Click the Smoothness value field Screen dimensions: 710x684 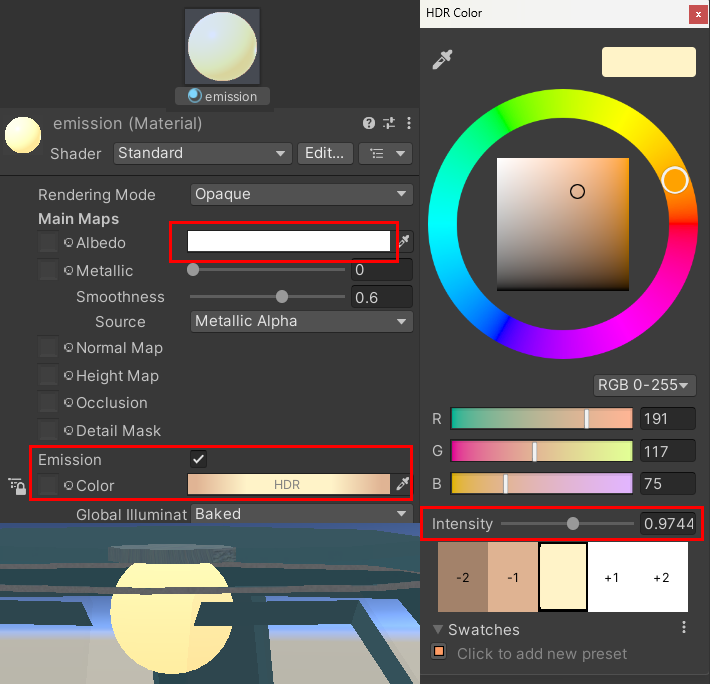pyautogui.click(x=382, y=297)
